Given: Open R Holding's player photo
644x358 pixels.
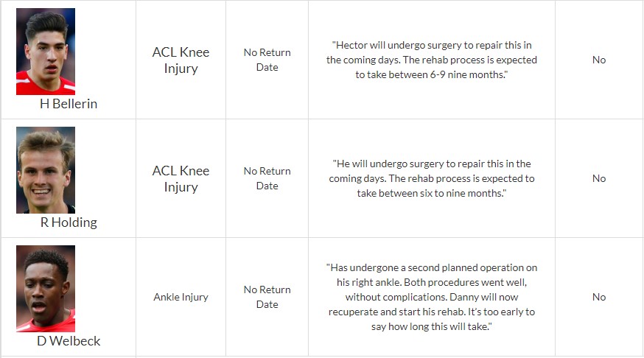Looking at the screenshot, I should pos(46,170).
